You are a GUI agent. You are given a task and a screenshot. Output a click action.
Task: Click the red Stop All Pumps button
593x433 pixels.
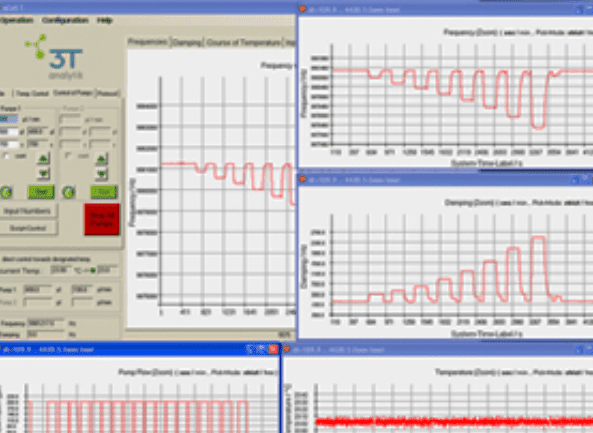tap(102, 219)
